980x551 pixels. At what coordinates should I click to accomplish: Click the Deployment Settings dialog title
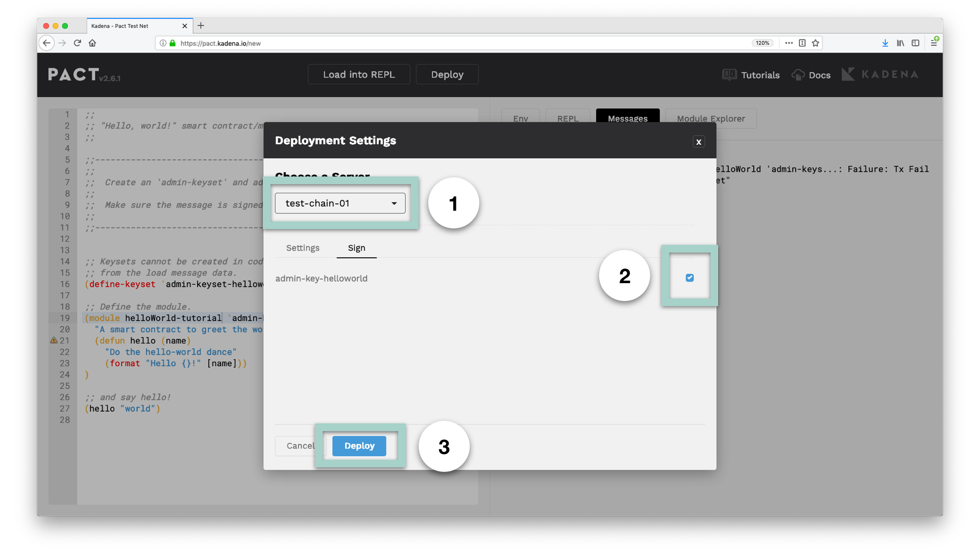335,140
